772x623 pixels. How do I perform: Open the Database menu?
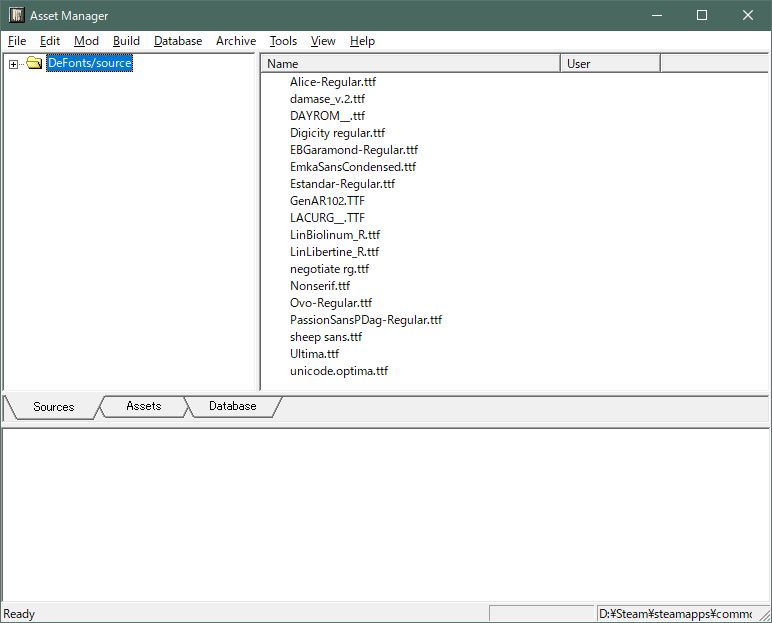pos(178,41)
